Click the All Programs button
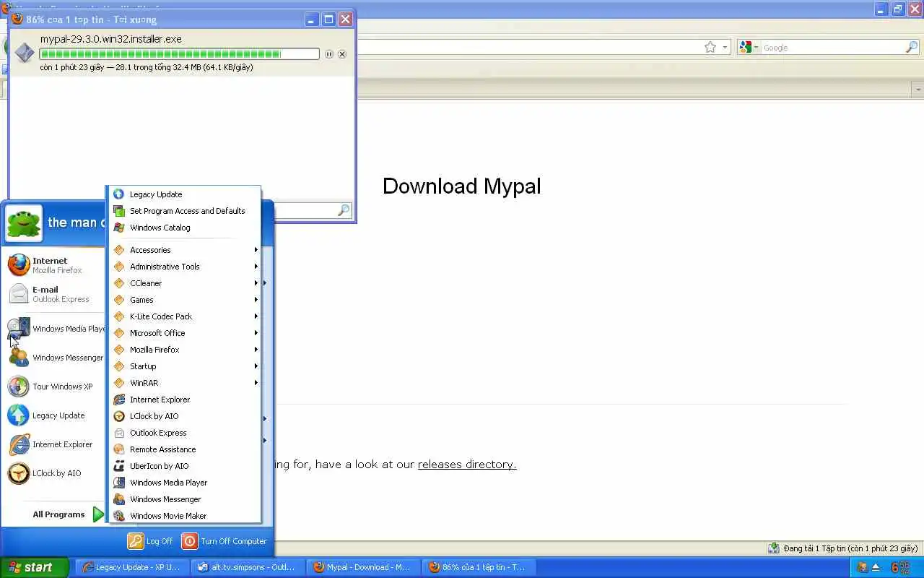The width and height of the screenshot is (924, 578). tap(68, 514)
